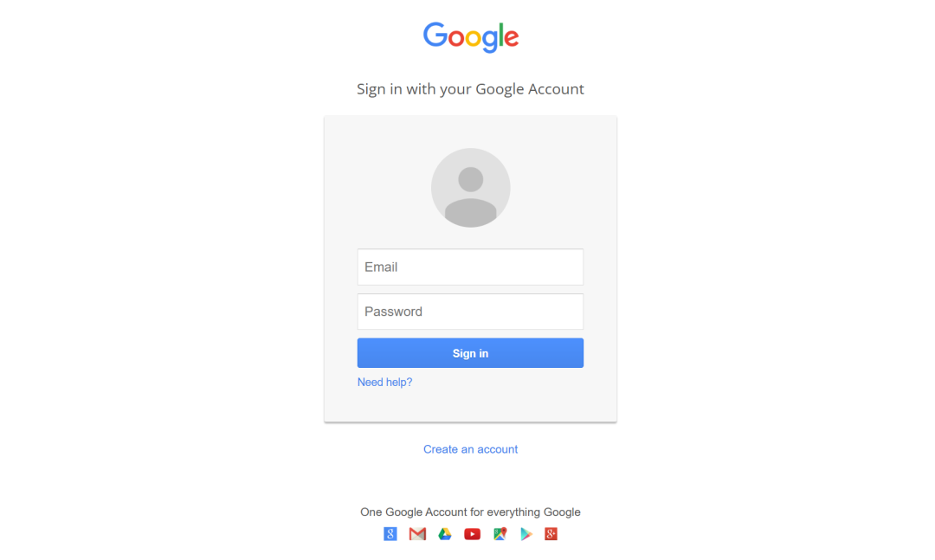Screen dimensions: 935x560
Task: Focus the Password input field
Action: (x=470, y=312)
